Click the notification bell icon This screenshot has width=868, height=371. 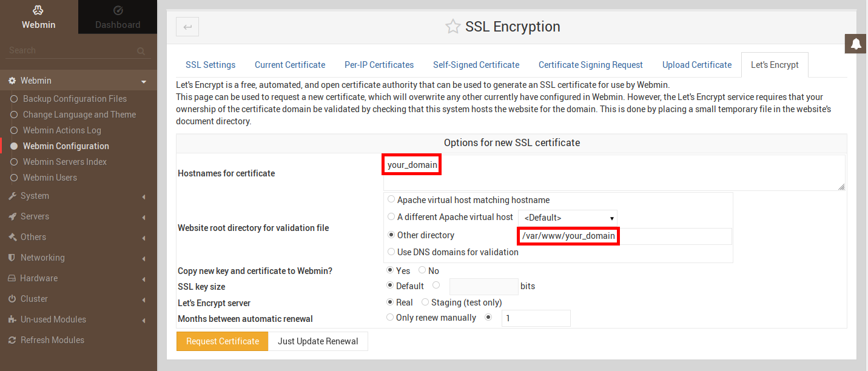coord(856,44)
